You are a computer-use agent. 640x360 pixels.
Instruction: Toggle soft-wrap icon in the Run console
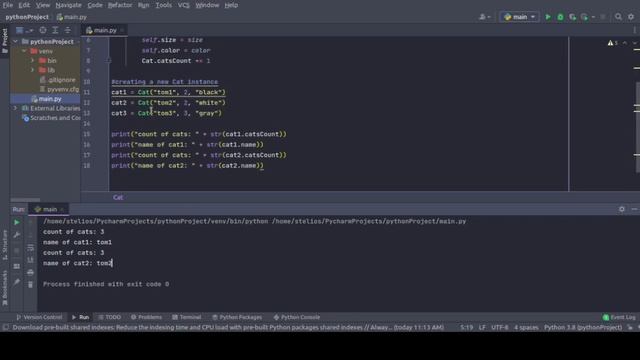coord(30,247)
